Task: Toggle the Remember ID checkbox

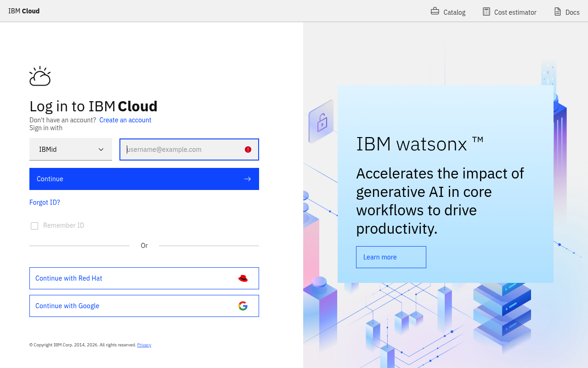Action: pyautogui.click(x=34, y=226)
